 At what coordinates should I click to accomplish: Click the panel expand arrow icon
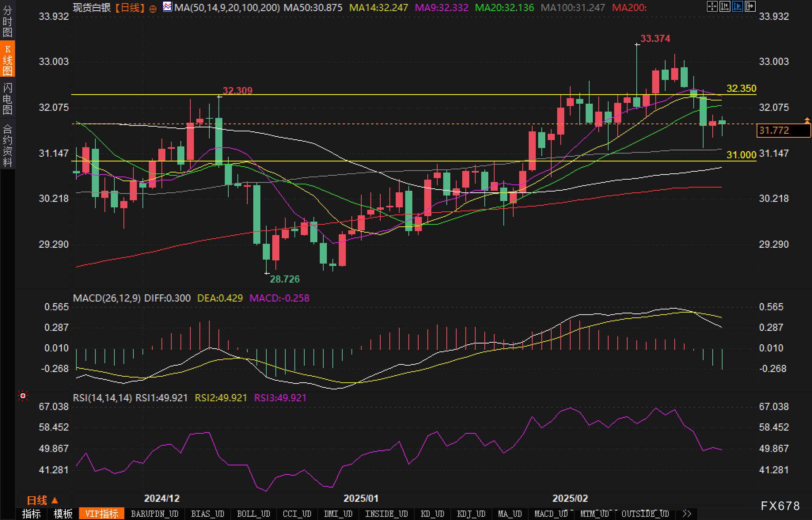click(750, 6)
